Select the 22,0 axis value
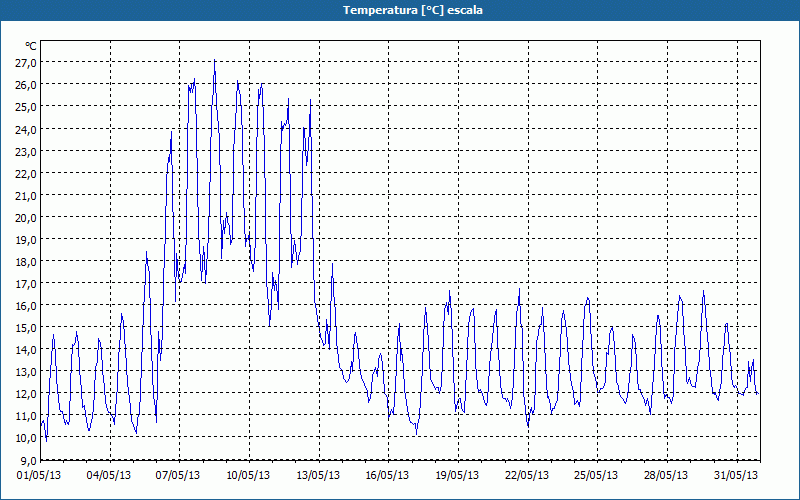Image resolution: width=800 pixels, height=500 pixels. (26, 173)
